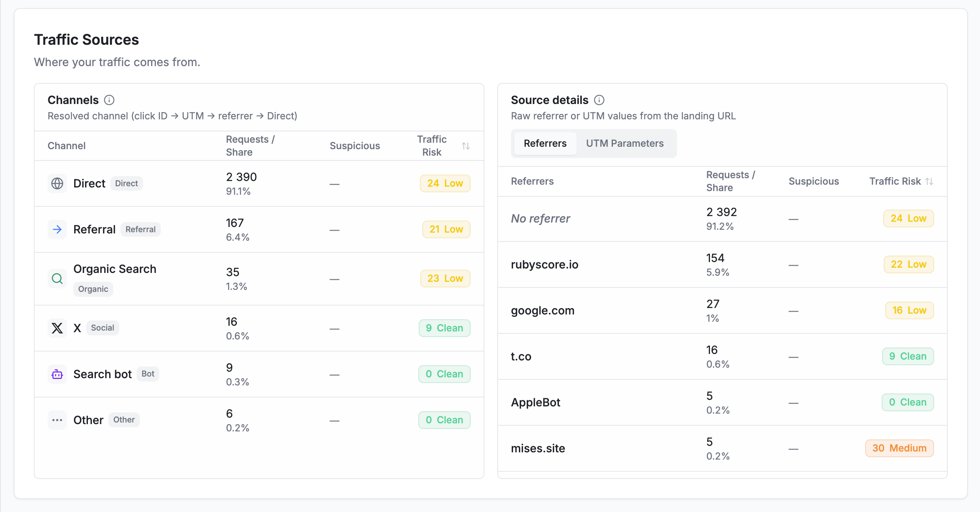Click the purple Search bot robot icon

coord(57,374)
